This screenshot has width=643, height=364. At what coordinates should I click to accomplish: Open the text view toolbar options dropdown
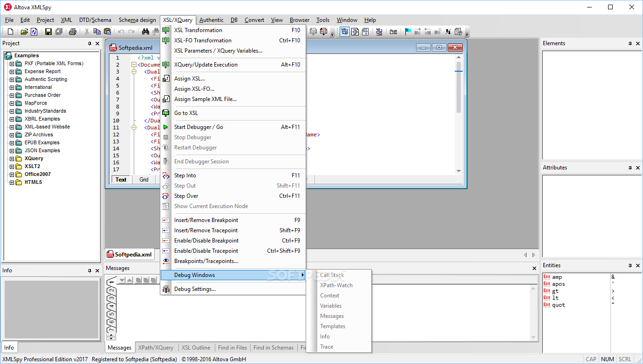click(467, 33)
